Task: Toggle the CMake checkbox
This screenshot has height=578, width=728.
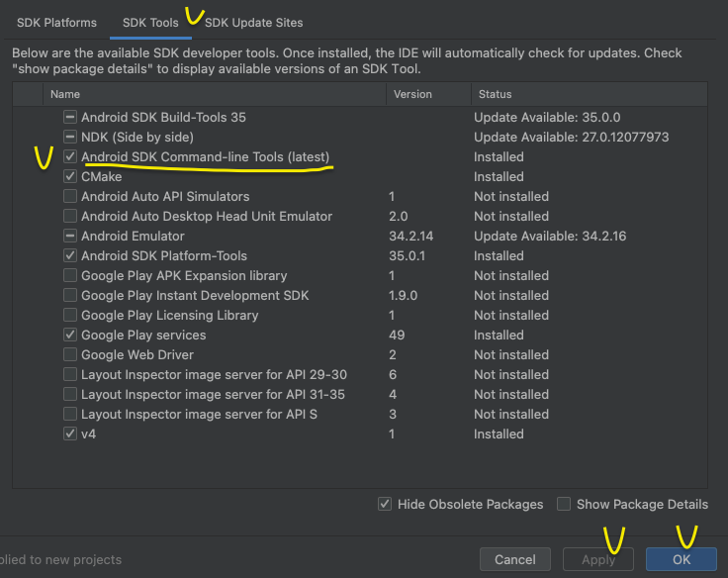Action: pos(70,176)
